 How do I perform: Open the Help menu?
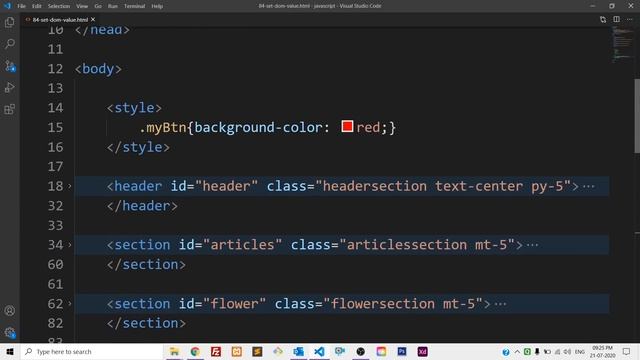click(x=157, y=6)
